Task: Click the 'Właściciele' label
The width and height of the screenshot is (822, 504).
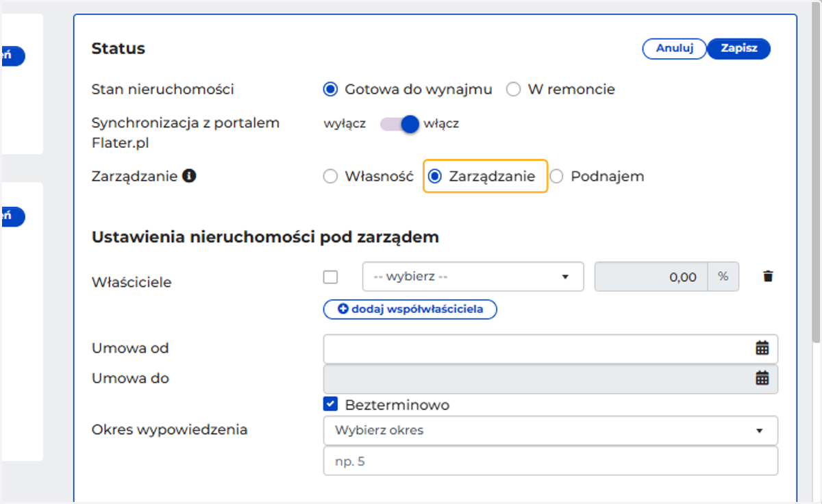Action: click(132, 282)
